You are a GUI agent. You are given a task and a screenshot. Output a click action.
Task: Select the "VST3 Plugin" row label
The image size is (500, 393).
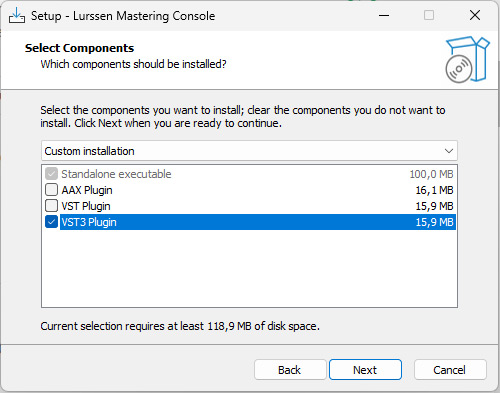click(89, 222)
